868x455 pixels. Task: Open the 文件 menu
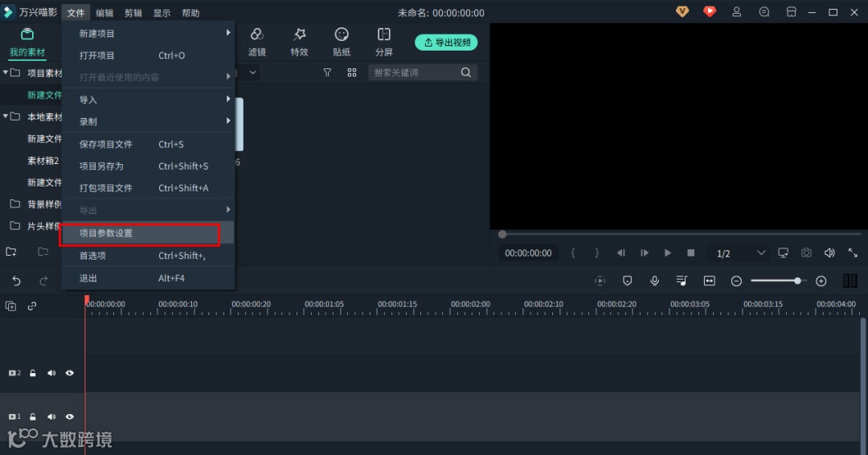pyautogui.click(x=76, y=13)
